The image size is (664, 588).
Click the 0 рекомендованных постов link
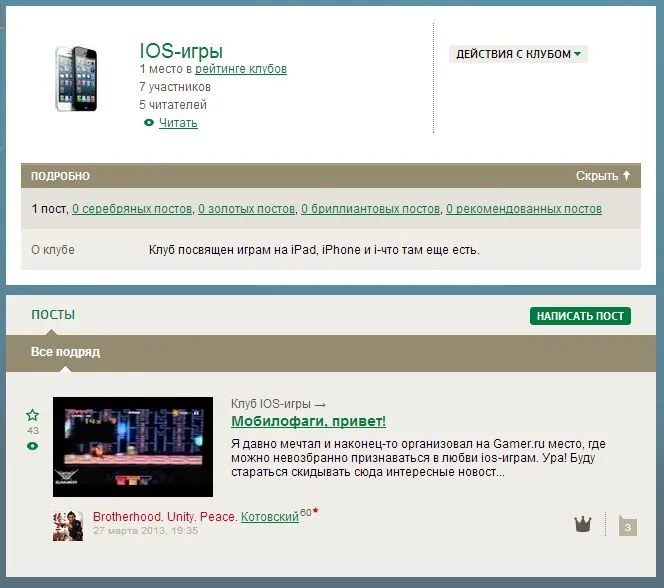(x=524, y=209)
